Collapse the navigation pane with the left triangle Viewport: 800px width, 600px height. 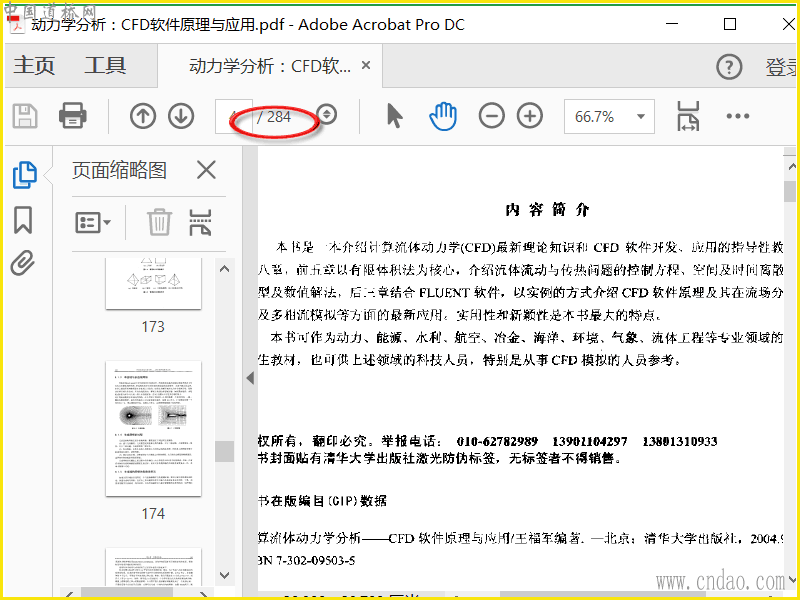250,378
